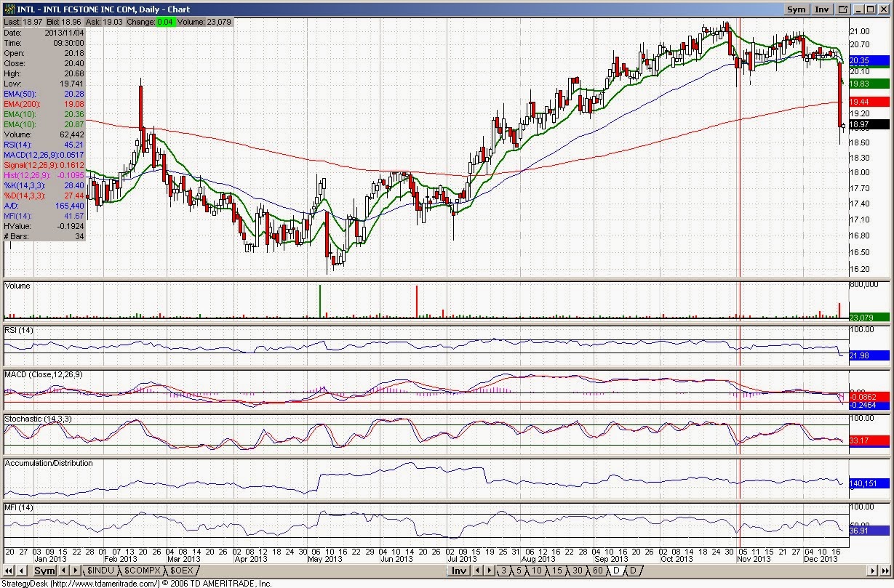Click the Sym button in the title bar
Viewport: 894px width, 588px height.
[797, 9]
